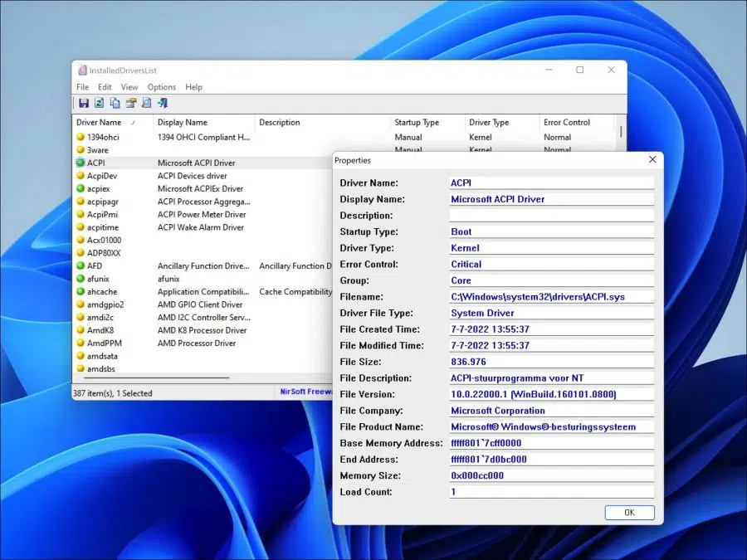Click the File Modified Time field
The image size is (747, 560).
coord(552,345)
